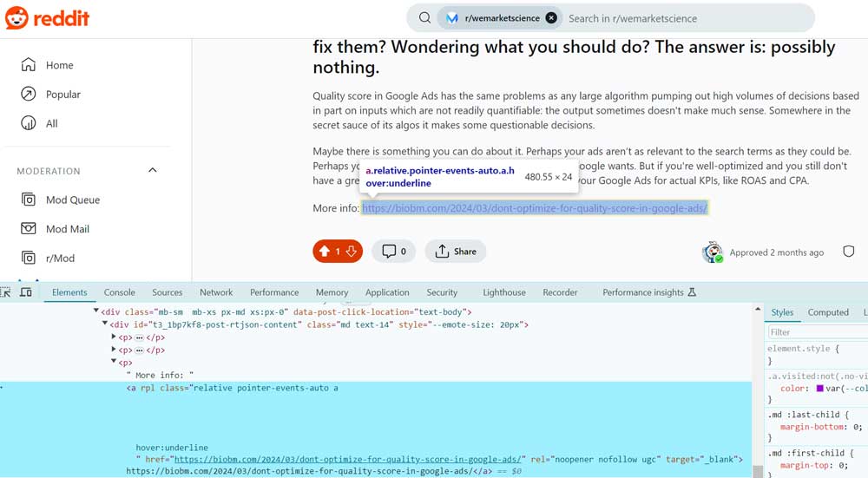Click the moderator shield icon
Screen dimensions: 868x478
tap(849, 252)
